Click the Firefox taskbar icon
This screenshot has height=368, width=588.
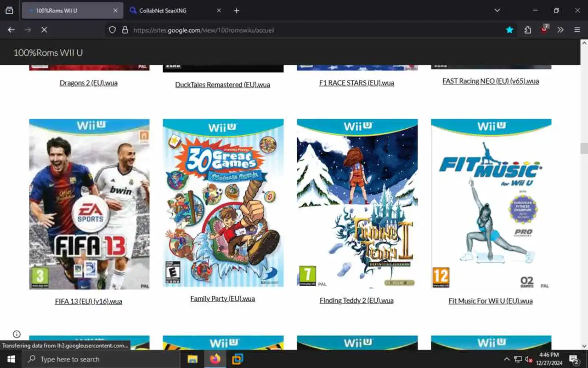click(x=215, y=359)
